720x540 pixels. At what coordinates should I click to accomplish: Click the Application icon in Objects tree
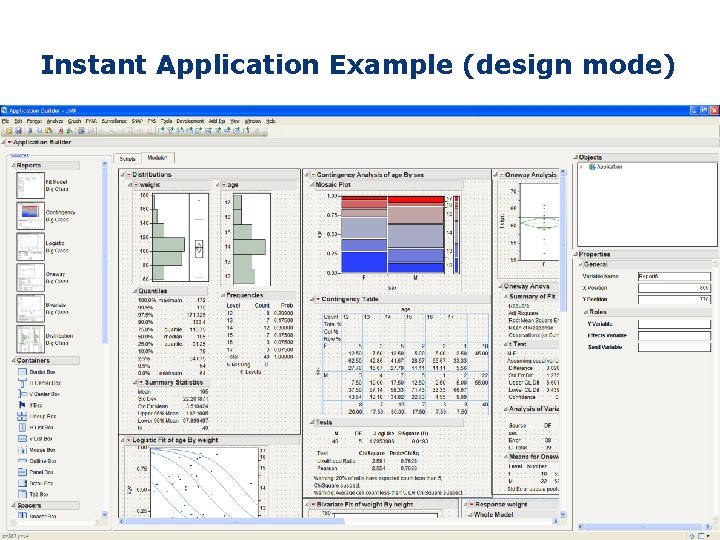pyautogui.click(x=592, y=167)
